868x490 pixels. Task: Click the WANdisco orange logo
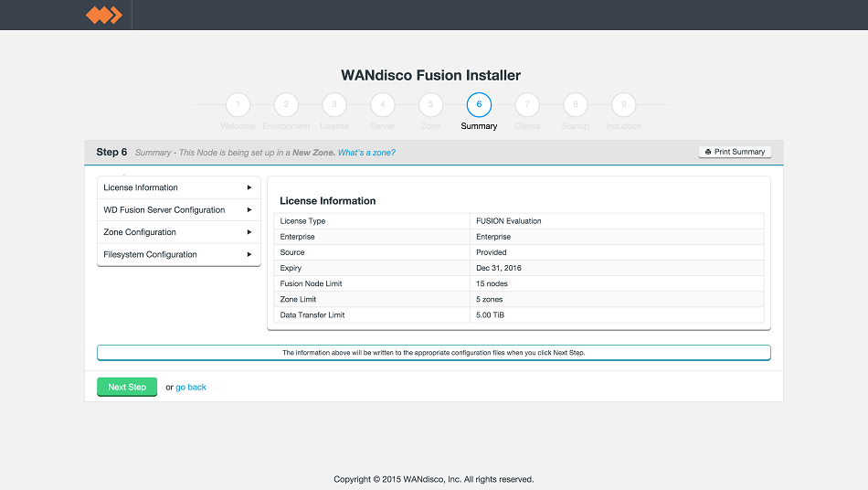(104, 15)
